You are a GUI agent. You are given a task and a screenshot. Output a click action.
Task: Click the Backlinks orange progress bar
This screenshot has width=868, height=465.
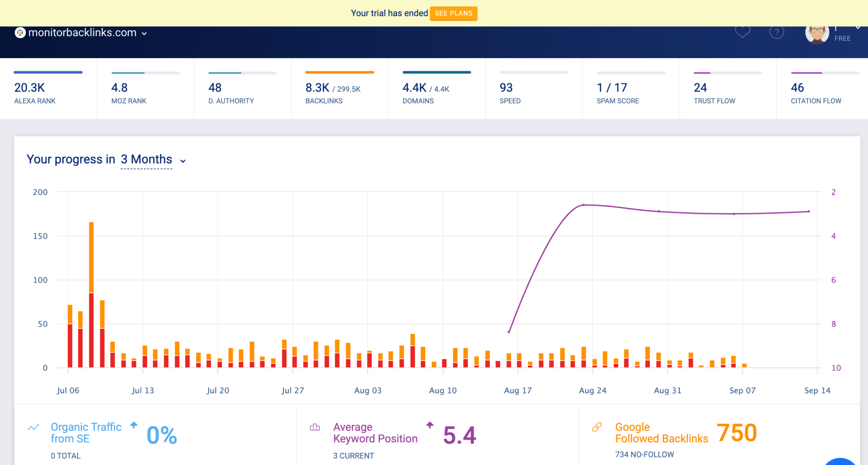[x=339, y=73]
